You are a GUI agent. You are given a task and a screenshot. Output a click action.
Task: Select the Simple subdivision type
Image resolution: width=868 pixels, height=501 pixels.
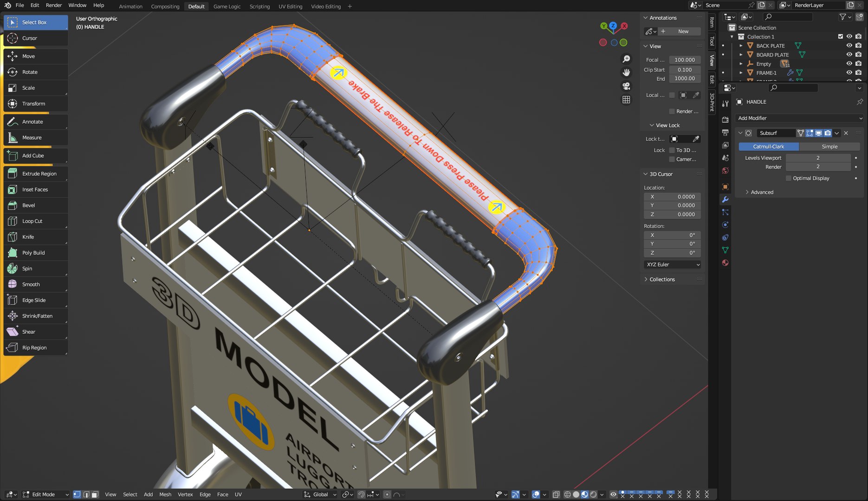point(829,147)
